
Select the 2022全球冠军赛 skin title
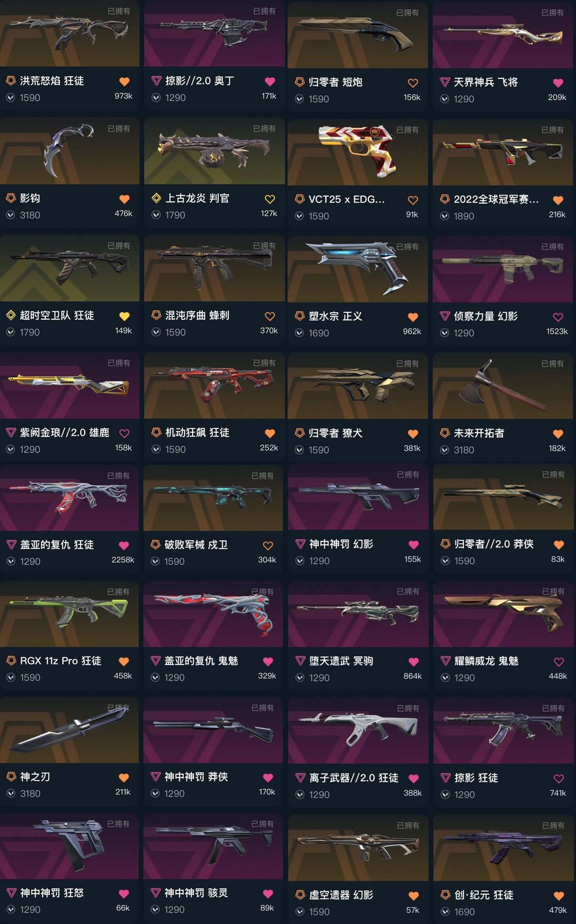click(x=496, y=199)
